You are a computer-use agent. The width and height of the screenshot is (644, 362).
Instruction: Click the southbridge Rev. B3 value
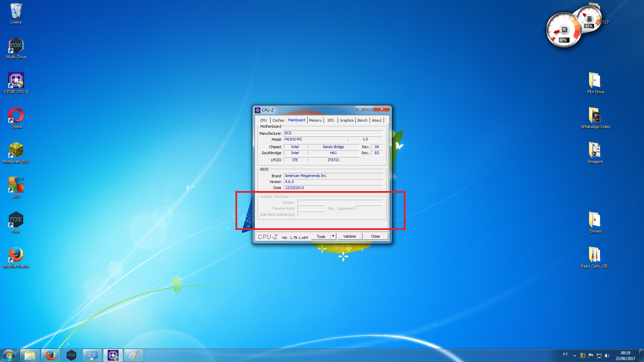point(377,153)
